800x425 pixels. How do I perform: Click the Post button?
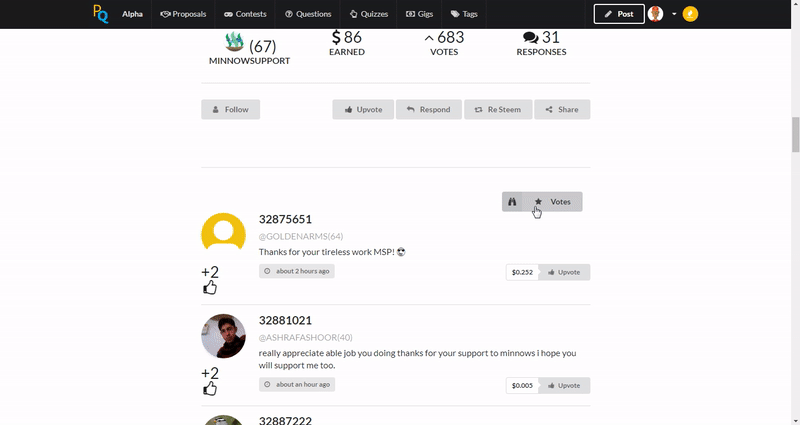[x=619, y=14]
